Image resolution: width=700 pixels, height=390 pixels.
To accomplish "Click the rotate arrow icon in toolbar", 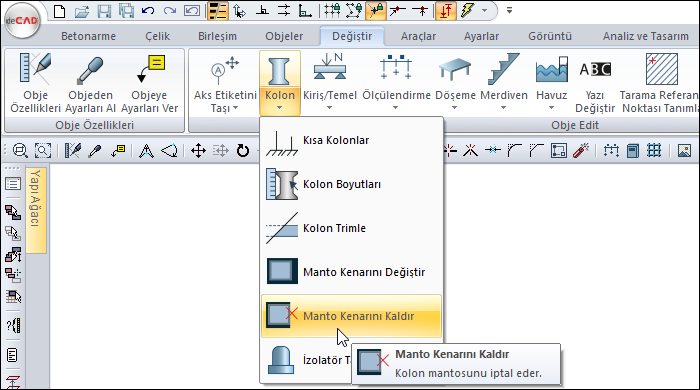I will click(x=242, y=151).
